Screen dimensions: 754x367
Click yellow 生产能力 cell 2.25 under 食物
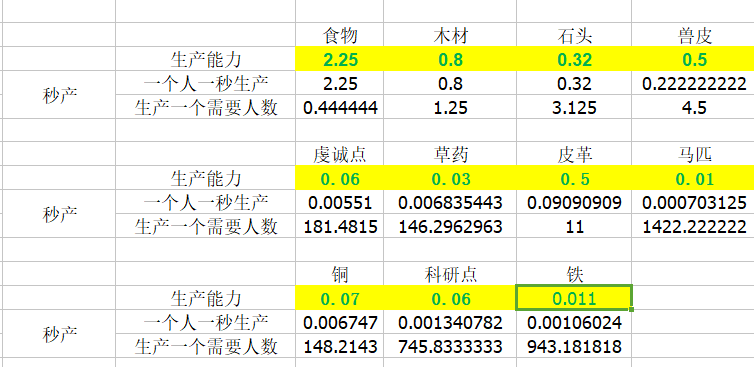(339, 59)
